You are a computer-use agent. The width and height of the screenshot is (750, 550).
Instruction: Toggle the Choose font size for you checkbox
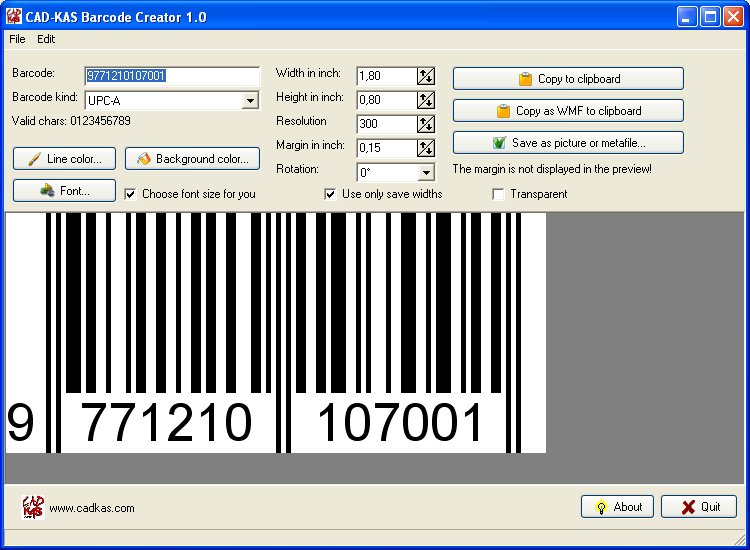coord(131,194)
